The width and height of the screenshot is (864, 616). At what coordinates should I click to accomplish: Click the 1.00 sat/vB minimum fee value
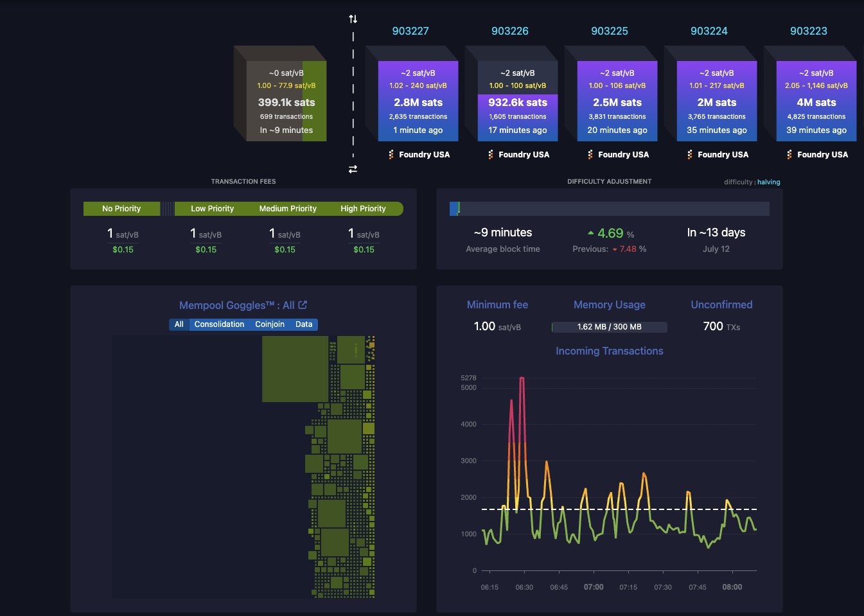[497, 326]
